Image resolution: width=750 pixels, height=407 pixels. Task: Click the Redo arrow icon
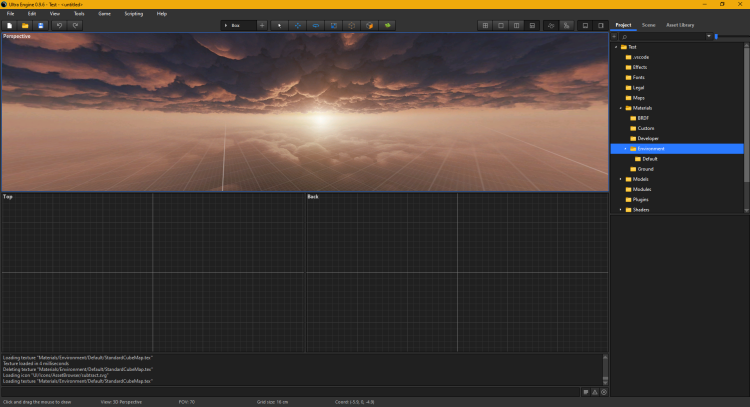click(76, 25)
